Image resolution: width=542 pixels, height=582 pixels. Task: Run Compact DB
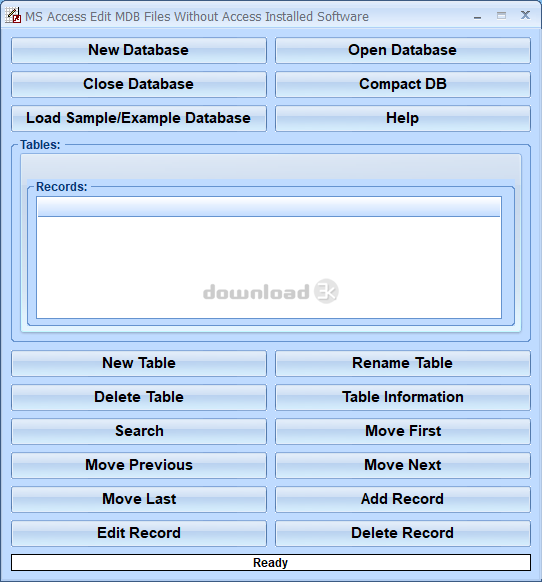(x=403, y=84)
